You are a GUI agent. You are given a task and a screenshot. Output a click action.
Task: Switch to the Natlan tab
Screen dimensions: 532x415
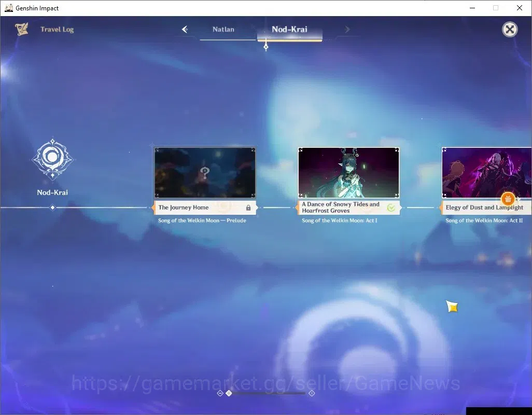pyautogui.click(x=223, y=30)
